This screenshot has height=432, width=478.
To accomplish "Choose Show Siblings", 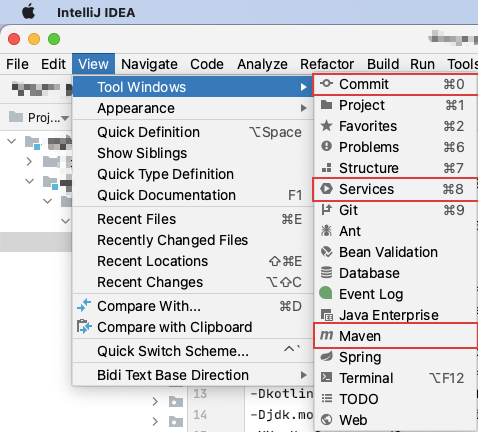I will pyautogui.click(x=193, y=153).
